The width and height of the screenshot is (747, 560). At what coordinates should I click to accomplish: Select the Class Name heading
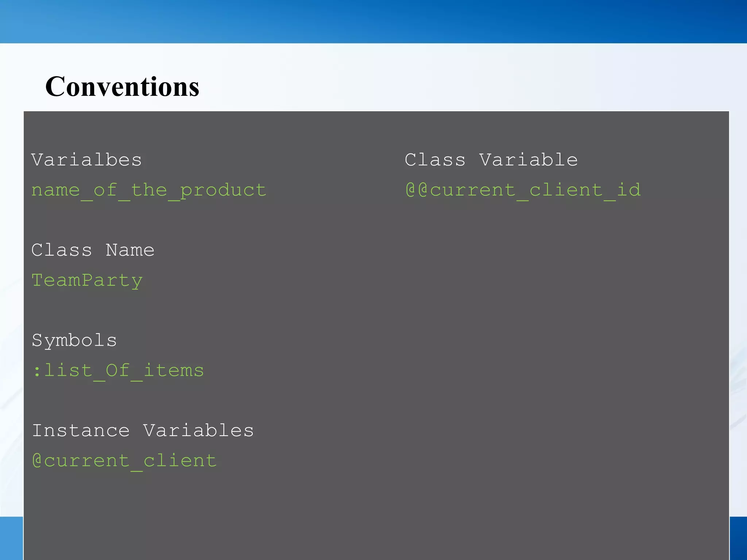(93, 250)
